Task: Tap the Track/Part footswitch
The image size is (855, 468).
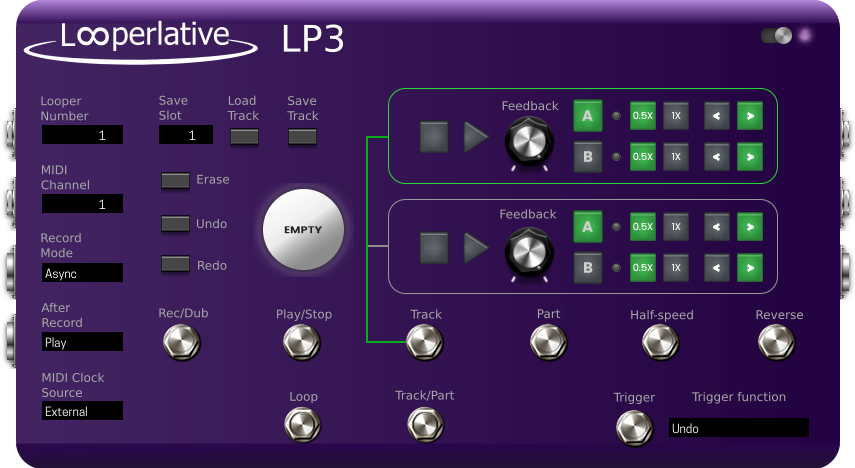Action: coord(425,425)
